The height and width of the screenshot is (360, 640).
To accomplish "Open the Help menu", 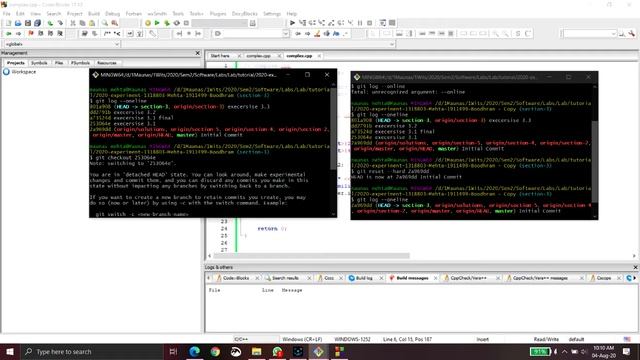I will click(291, 13).
